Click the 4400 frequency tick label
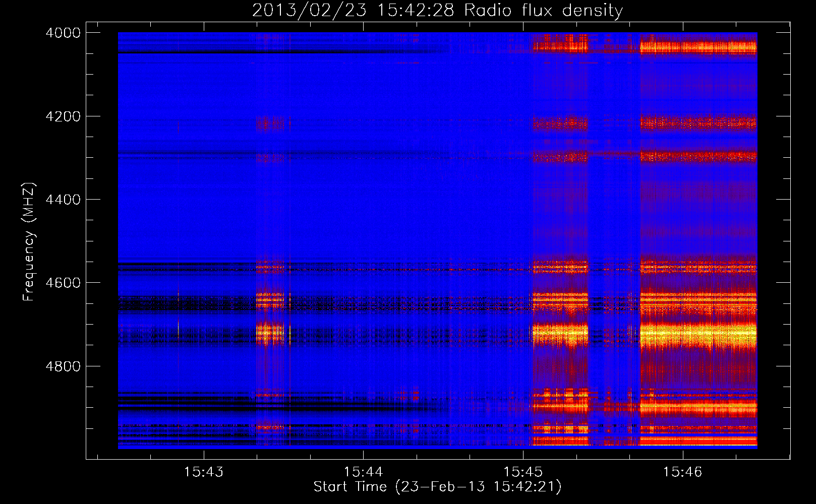This screenshot has width=816, height=504. [x=63, y=200]
